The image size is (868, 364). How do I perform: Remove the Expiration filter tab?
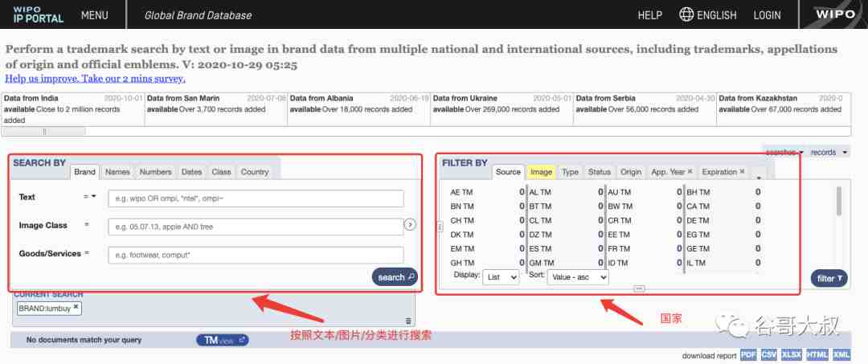coord(743,171)
